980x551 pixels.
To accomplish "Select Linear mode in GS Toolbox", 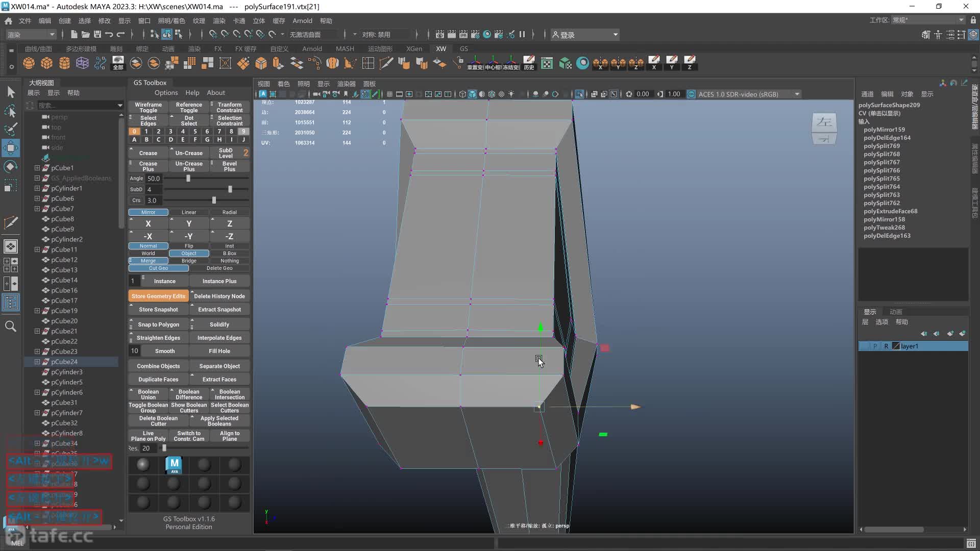I will point(189,212).
